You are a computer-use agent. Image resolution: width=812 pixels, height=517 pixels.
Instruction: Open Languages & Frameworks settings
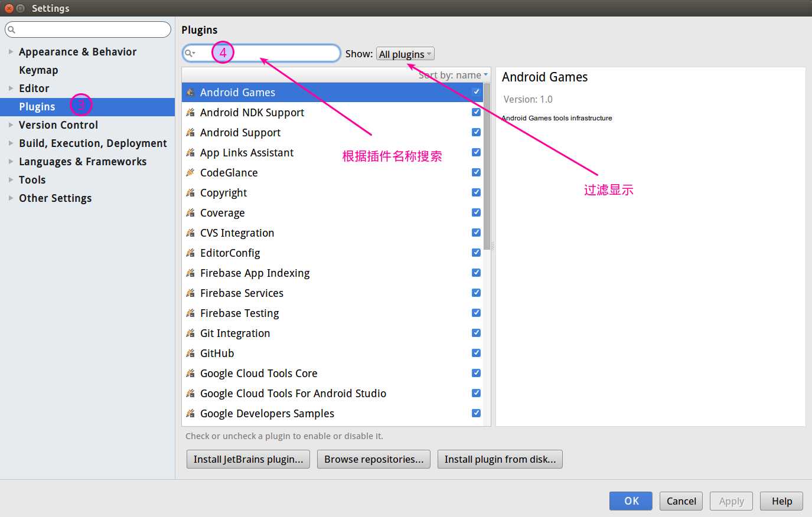83,162
